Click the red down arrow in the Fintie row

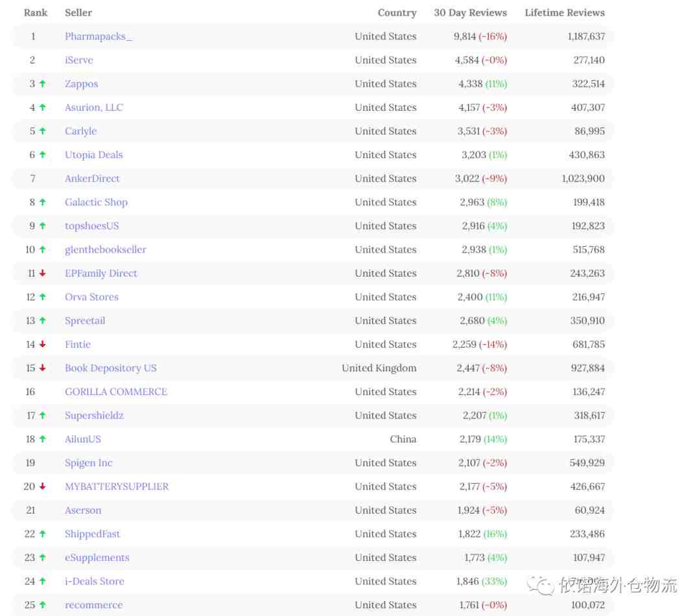click(x=42, y=344)
